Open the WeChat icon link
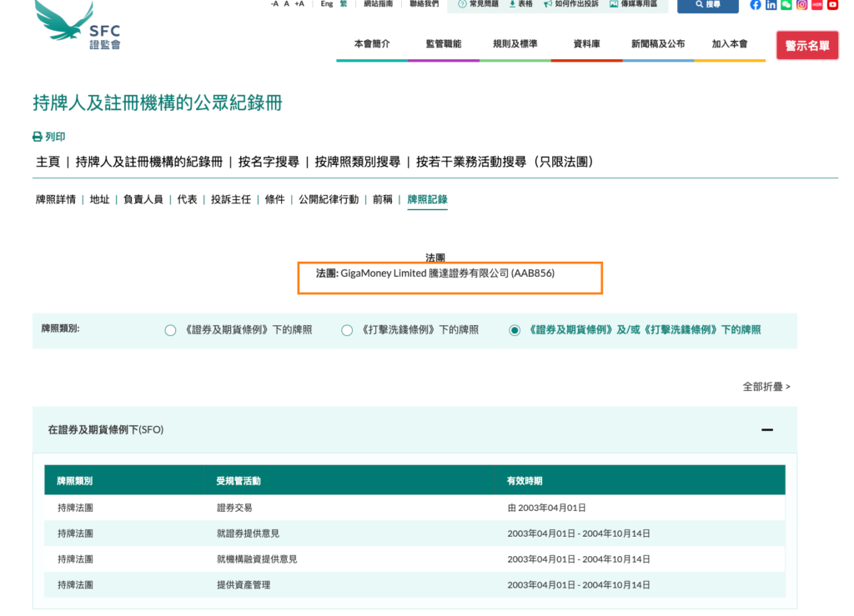The width and height of the screenshot is (854, 616). coord(786,5)
